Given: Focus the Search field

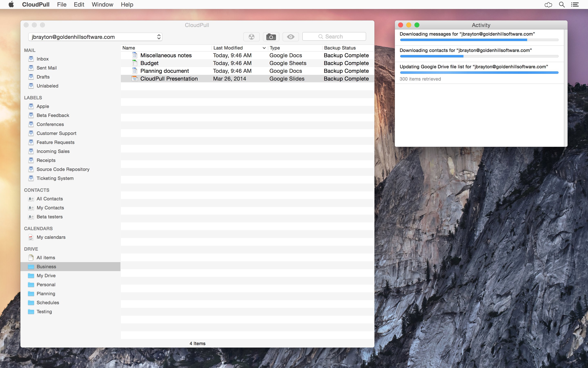Looking at the screenshot, I should coord(334,37).
